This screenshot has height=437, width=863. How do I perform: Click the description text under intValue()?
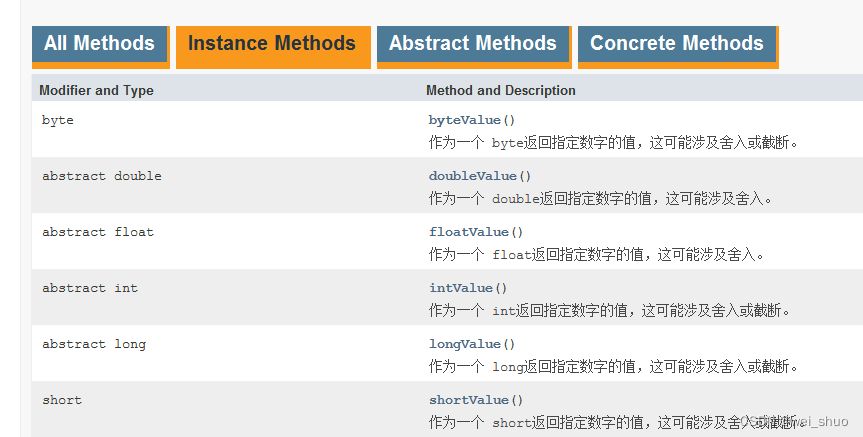click(x=609, y=310)
